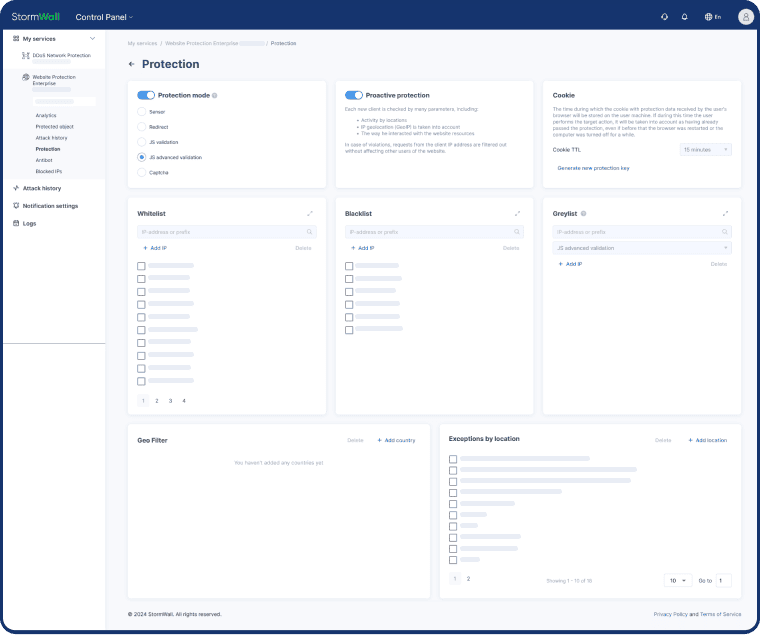The image size is (760, 635).
Task: Click the user avatar icon
Action: point(745,17)
